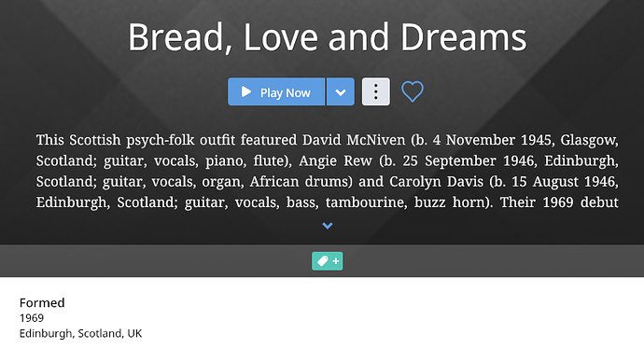Click the play triangle icon
Viewport: 644px width, 348px height.
(246, 91)
